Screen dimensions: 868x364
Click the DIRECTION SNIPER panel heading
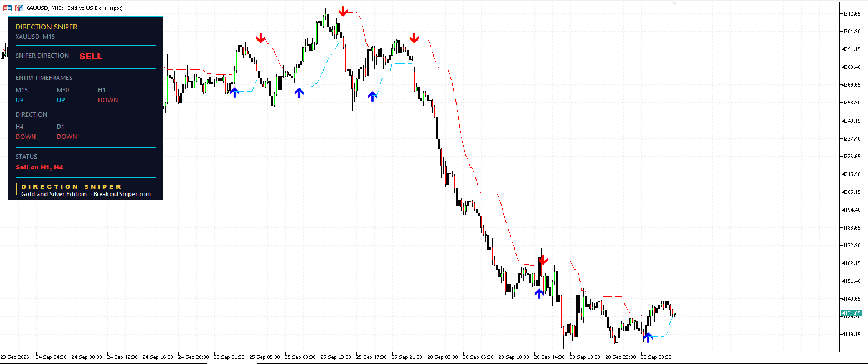(x=47, y=27)
